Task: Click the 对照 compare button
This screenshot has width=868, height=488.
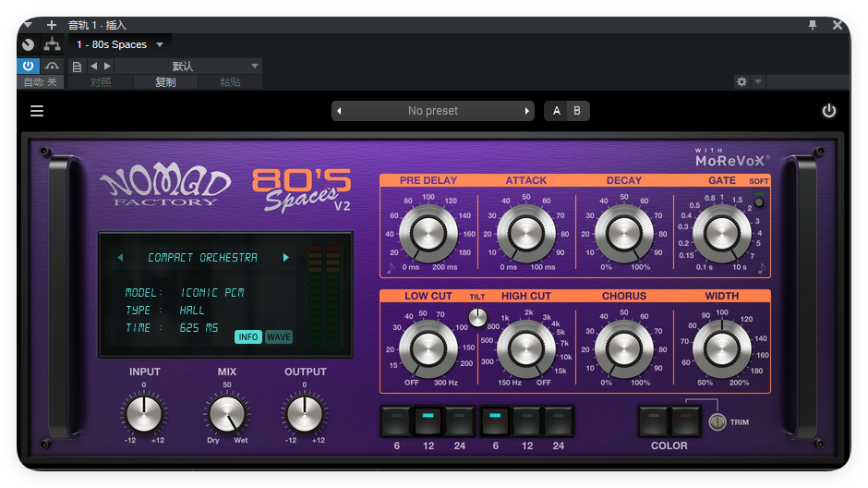Action: pos(101,82)
